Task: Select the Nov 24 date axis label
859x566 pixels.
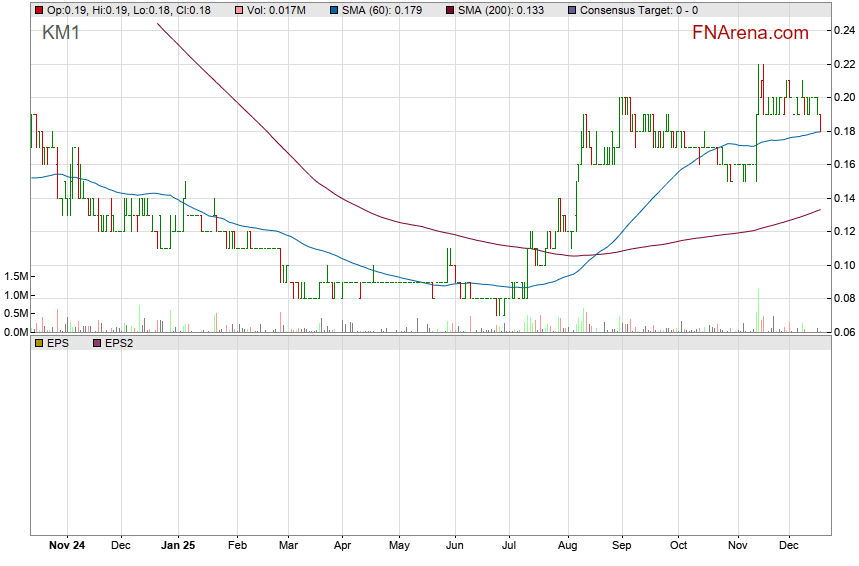Action: point(65,546)
